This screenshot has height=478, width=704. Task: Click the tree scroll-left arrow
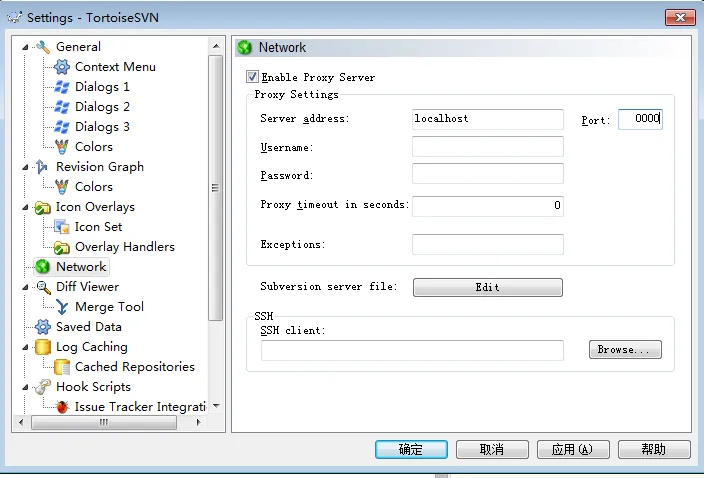click(x=21, y=422)
